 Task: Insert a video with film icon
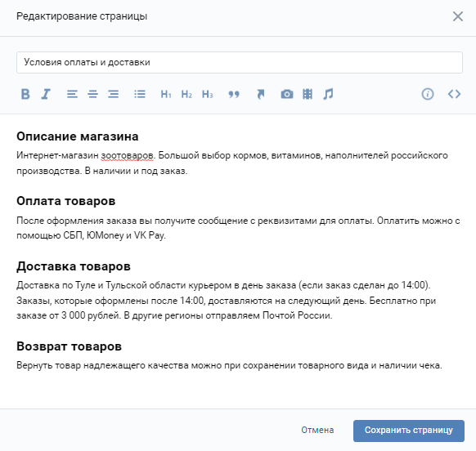tap(308, 94)
